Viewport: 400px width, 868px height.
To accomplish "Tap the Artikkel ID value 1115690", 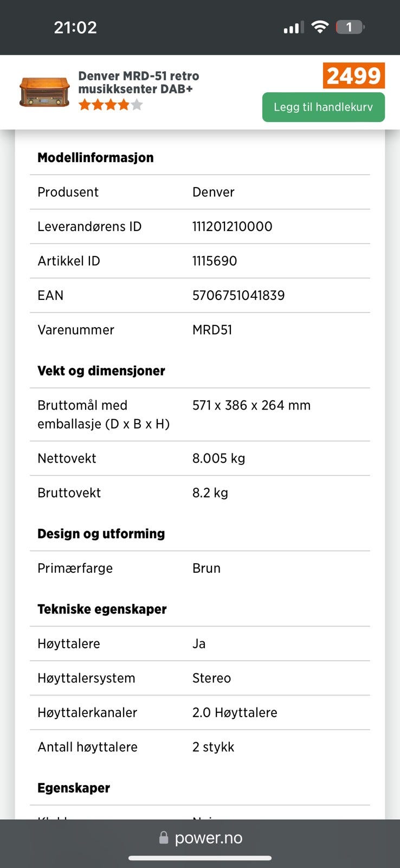I will 215,261.
